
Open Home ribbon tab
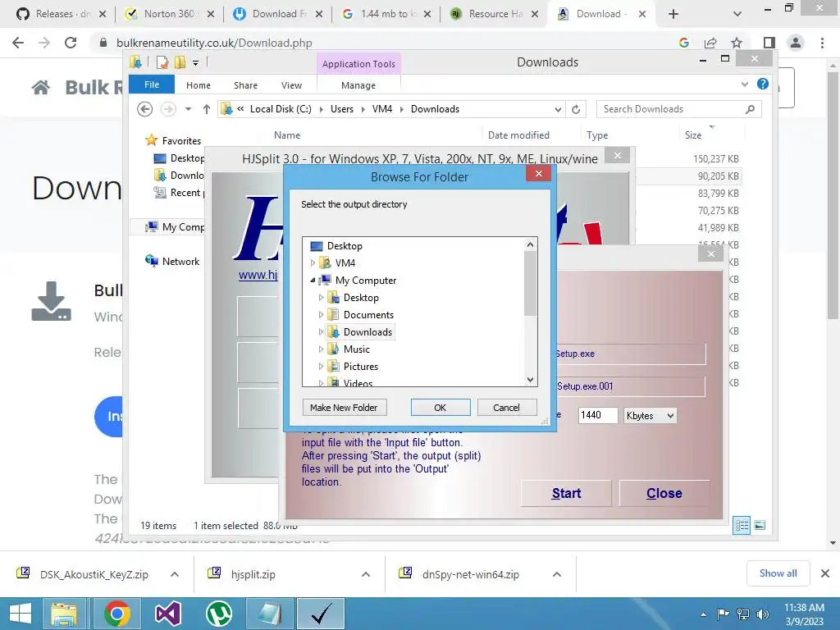199,85
